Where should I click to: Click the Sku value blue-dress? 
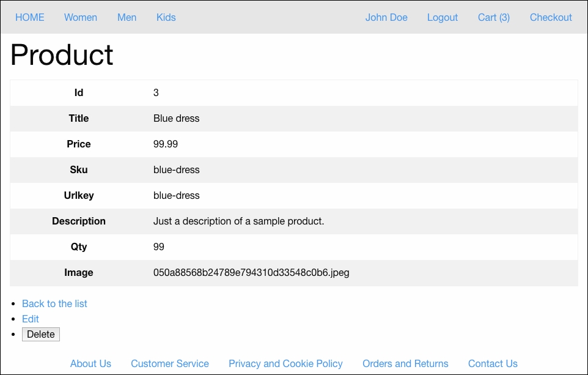177,170
